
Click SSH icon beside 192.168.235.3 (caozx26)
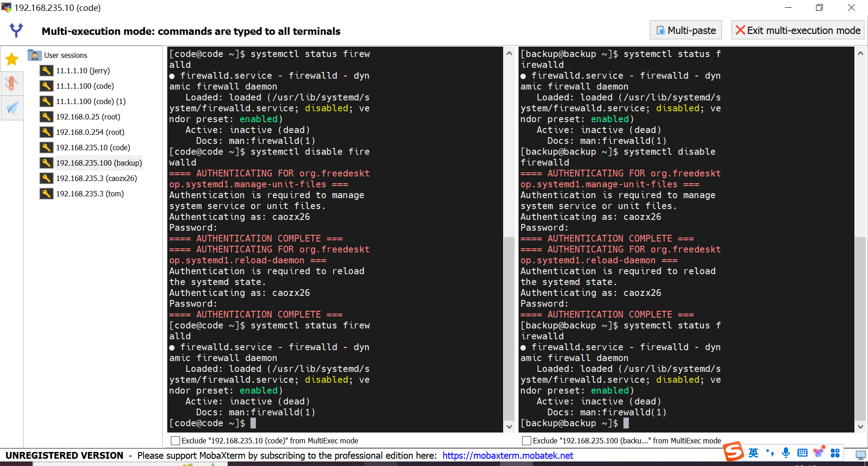[x=46, y=178]
